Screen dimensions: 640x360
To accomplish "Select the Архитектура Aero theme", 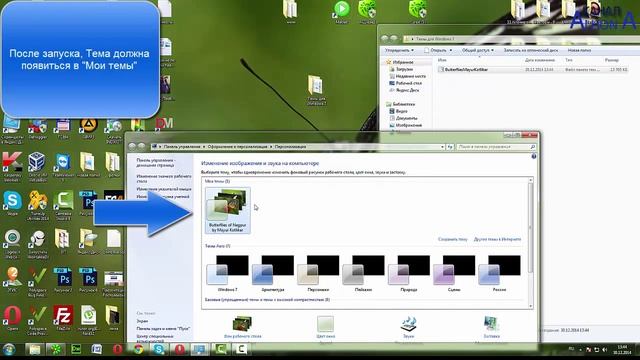I will (x=273, y=273).
